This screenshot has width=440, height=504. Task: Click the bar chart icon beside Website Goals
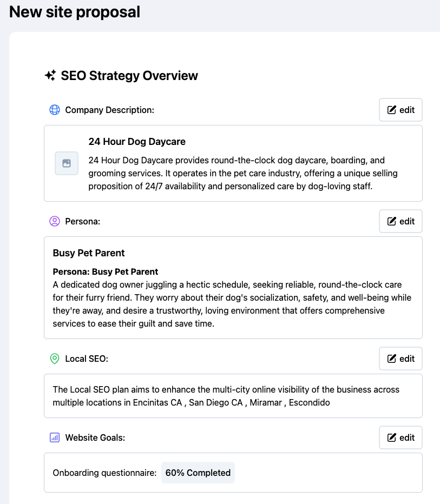tap(54, 437)
